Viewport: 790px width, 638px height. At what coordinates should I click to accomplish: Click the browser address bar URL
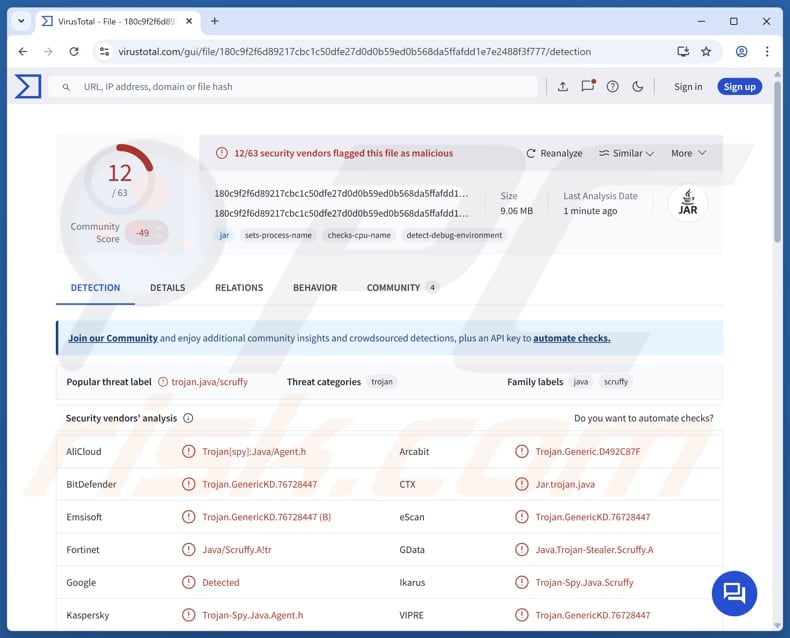[354, 51]
